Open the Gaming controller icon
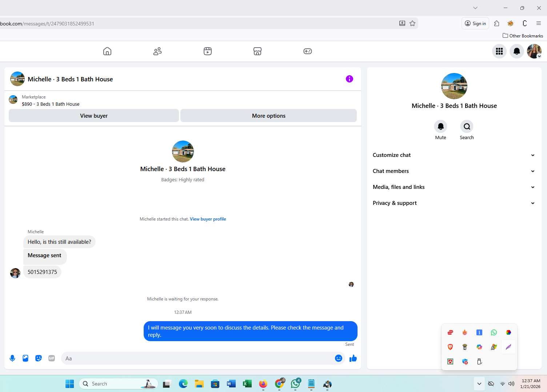This screenshot has width=547, height=392. (308, 51)
